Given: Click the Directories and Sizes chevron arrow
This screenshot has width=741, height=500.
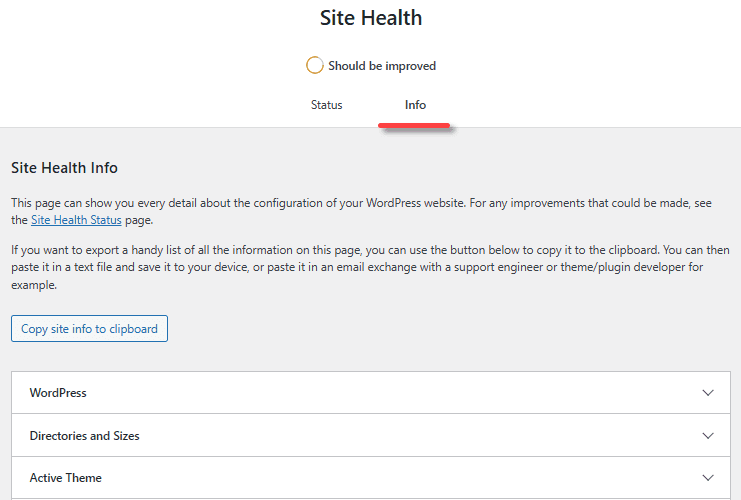Looking at the screenshot, I should (x=708, y=436).
